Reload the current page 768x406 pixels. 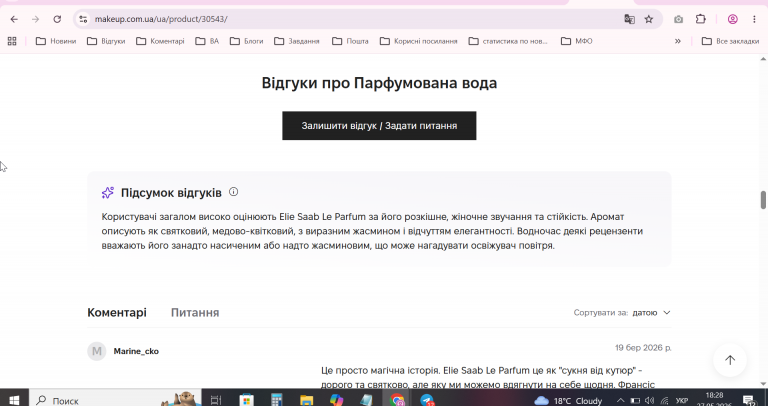[x=57, y=19]
